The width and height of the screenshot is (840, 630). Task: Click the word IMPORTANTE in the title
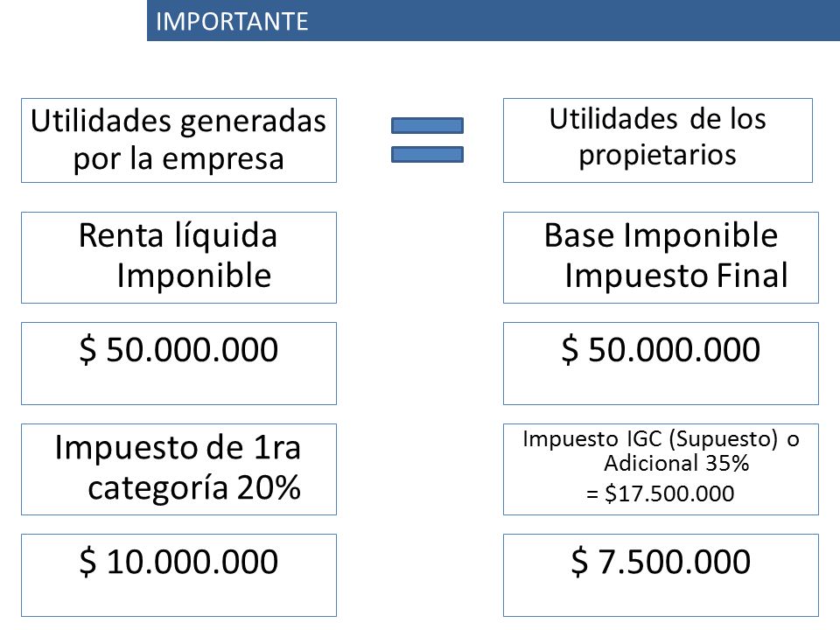point(232,21)
